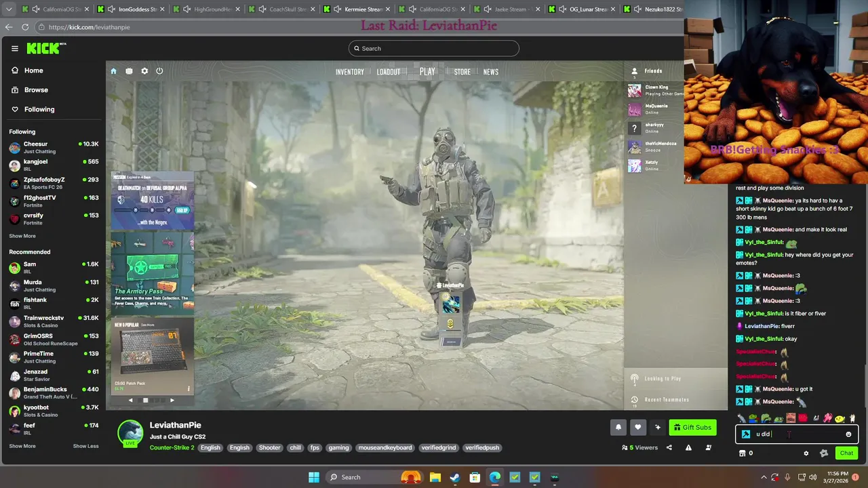Go to the Kick logo homepage
868x488 pixels.
click(x=46, y=48)
